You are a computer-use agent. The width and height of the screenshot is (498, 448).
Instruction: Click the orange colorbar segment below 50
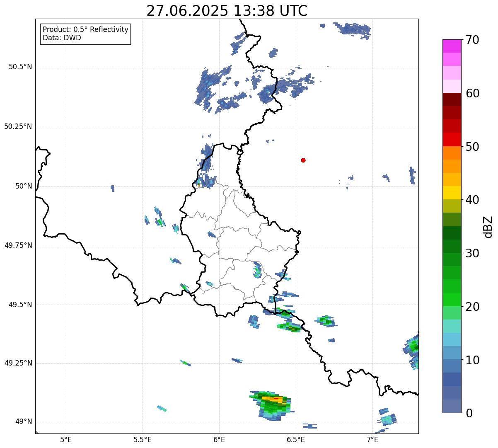(452, 153)
